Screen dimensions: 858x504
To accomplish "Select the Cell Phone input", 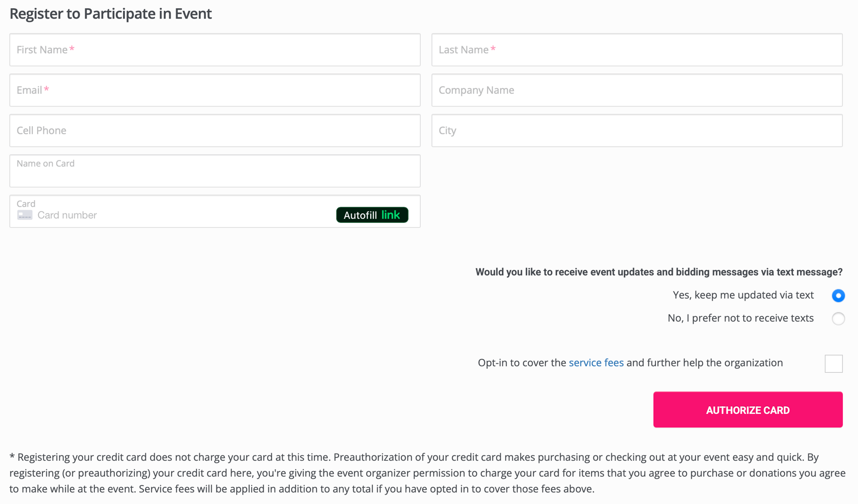I will (214, 131).
